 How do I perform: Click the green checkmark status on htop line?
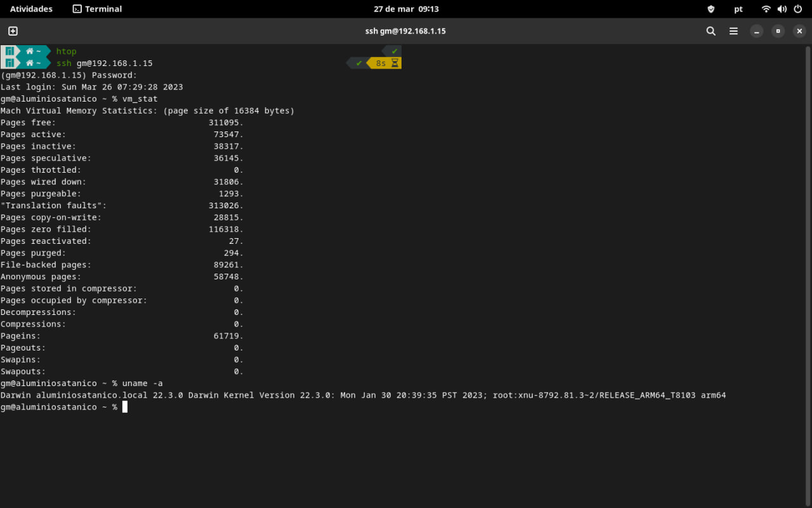(395, 51)
